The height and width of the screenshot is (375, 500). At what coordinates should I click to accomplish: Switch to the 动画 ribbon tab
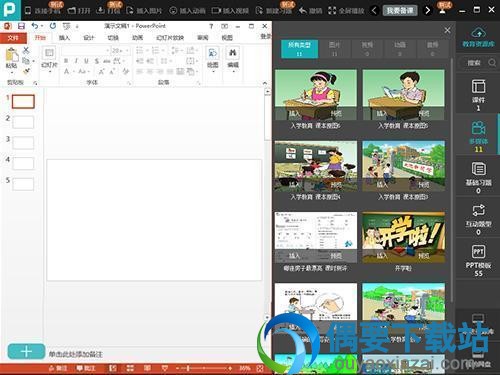[x=138, y=38]
